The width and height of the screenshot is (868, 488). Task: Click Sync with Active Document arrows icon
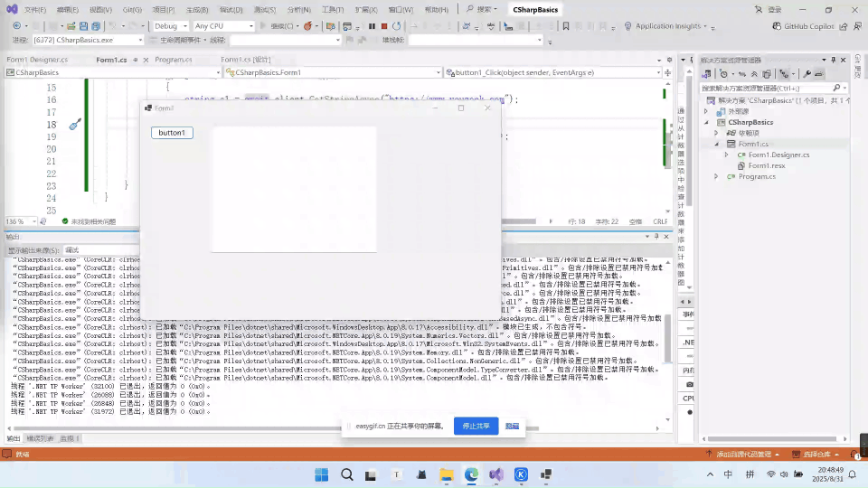point(742,73)
